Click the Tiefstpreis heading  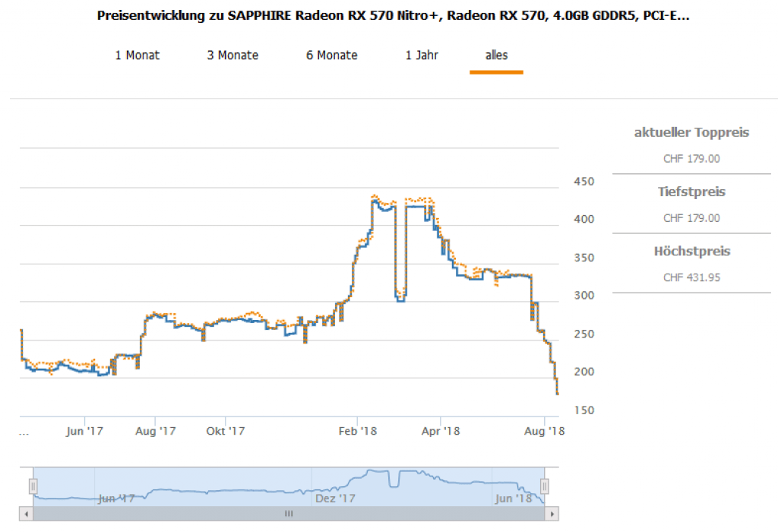pyautogui.click(x=691, y=192)
